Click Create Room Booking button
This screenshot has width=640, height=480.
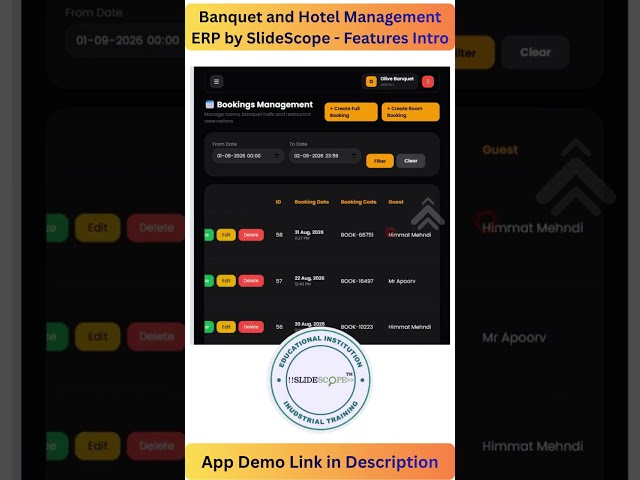pos(410,112)
